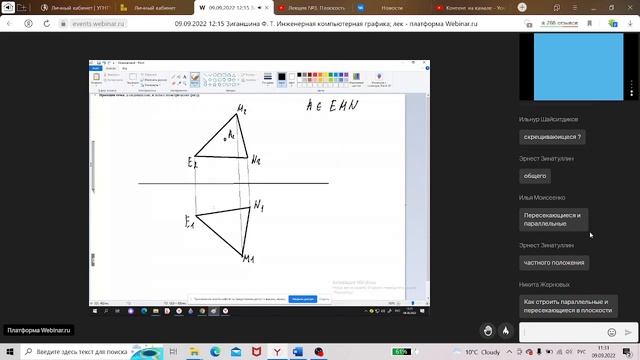This screenshot has width=640, height=360.
Task: Bookmark this page in the browser
Action: click(x=589, y=24)
